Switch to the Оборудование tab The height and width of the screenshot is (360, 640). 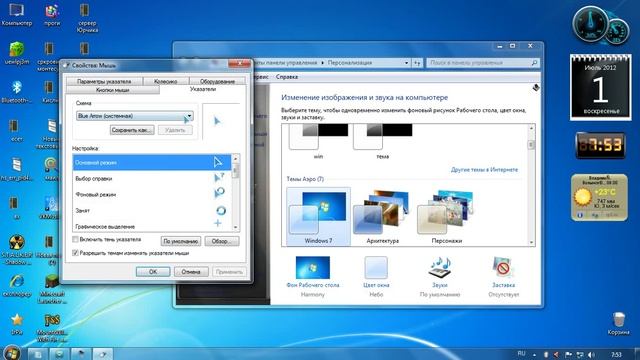point(218,81)
